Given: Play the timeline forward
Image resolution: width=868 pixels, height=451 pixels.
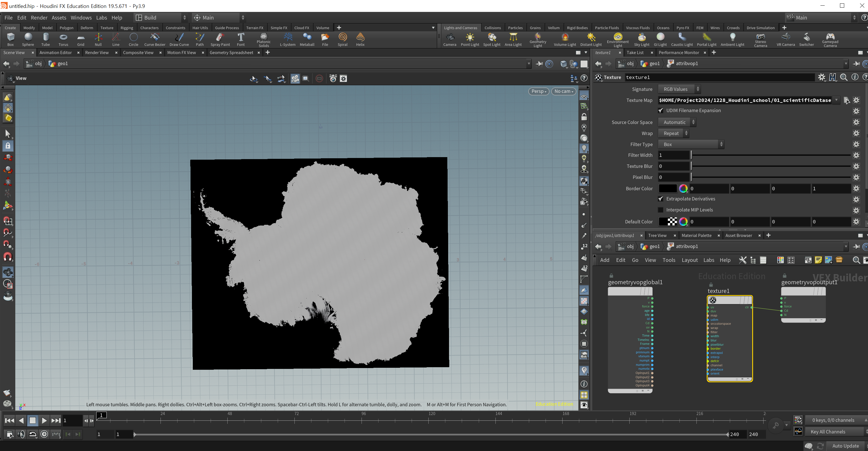Looking at the screenshot, I should click(44, 420).
